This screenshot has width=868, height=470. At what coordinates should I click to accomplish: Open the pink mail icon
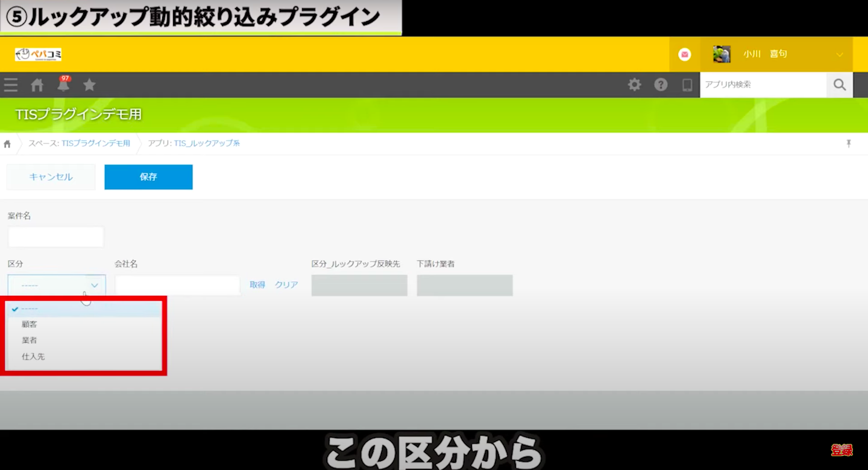(685, 54)
